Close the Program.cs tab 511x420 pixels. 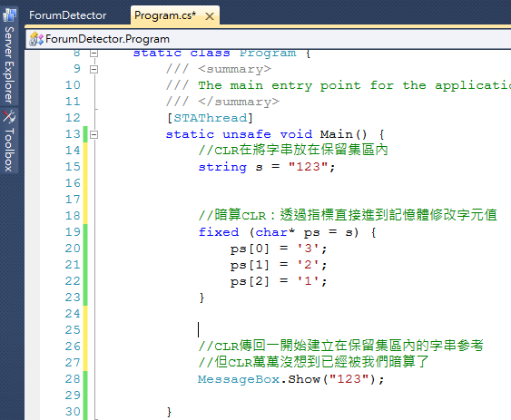[210, 16]
